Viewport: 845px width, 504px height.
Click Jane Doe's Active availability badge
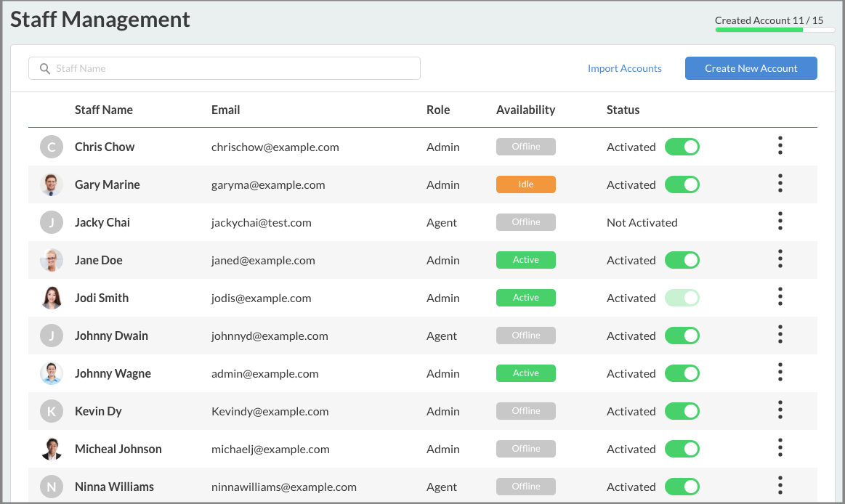coord(526,259)
